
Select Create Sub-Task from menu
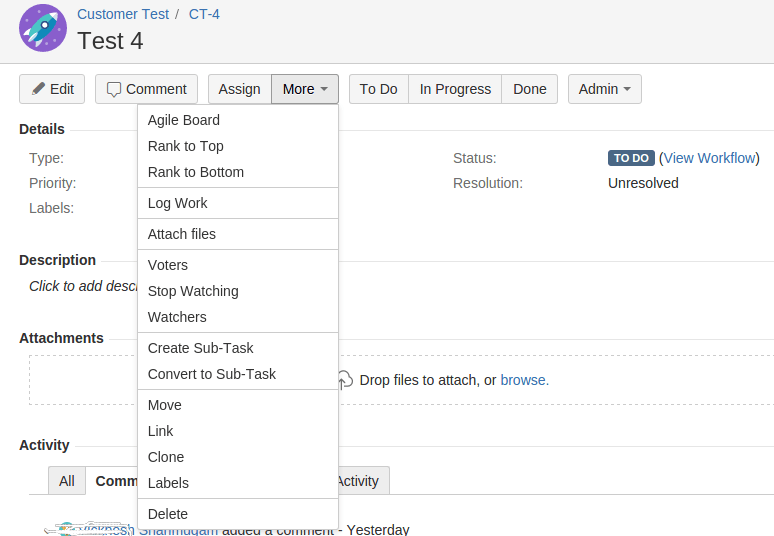pyautogui.click(x=201, y=348)
